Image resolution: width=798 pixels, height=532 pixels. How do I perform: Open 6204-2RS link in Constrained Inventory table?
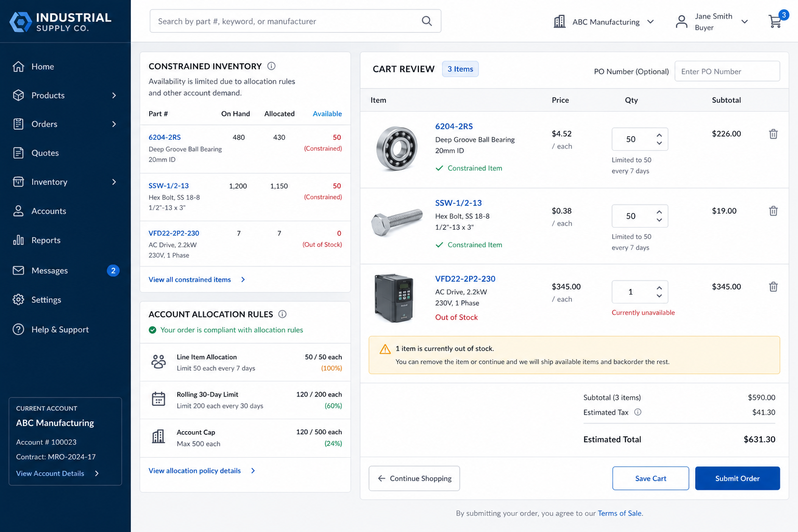pyautogui.click(x=165, y=137)
